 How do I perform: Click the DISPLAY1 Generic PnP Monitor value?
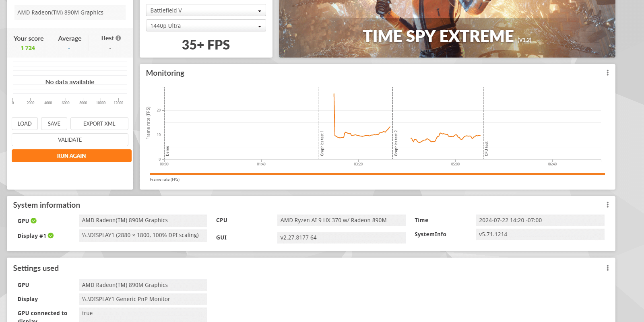coord(143,299)
